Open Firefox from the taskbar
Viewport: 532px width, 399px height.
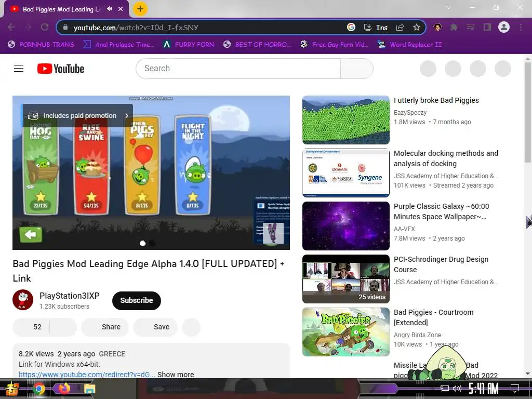point(64,388)
